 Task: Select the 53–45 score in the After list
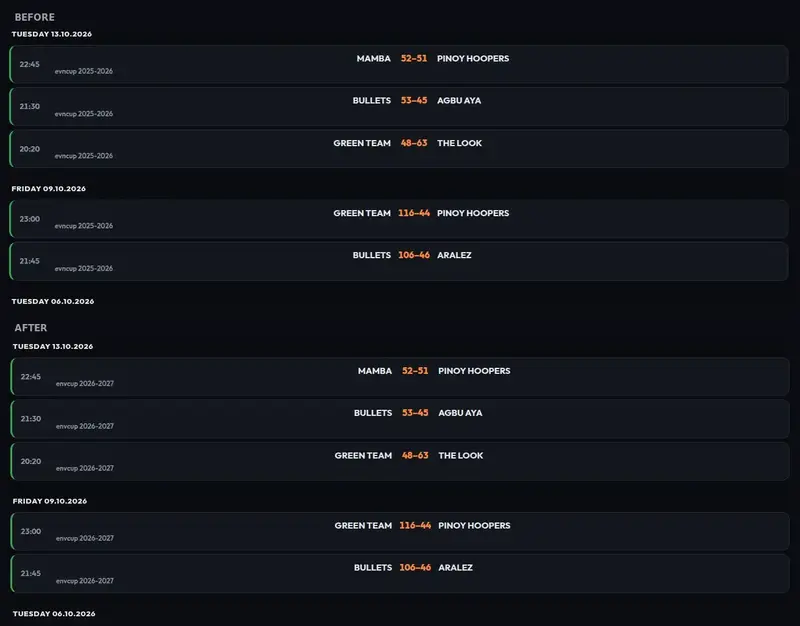[415, 413]
